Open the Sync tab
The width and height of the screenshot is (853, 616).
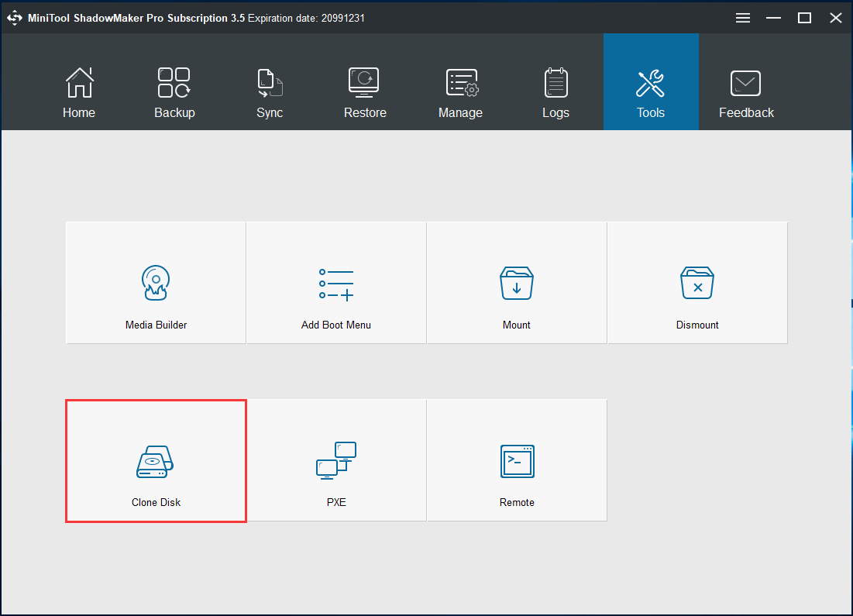pos(270,93)
